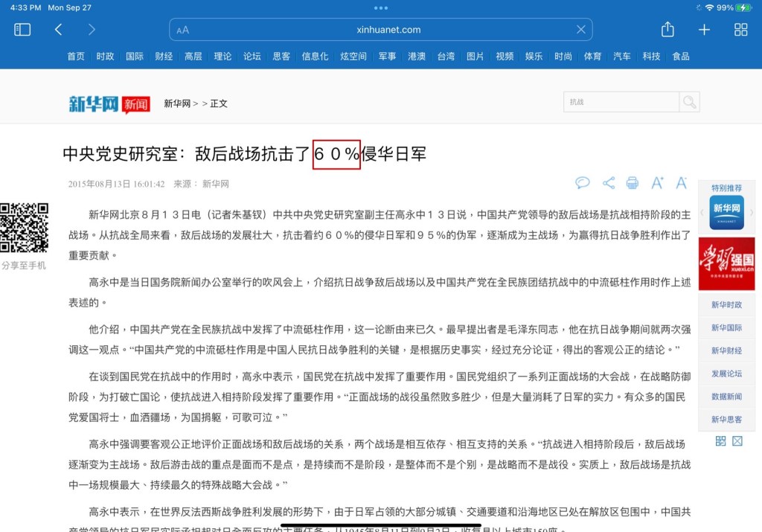762x532 pixels.
Task: Open the 视频 section in the top menu
Action: pyautogui.click(x=505, y=56)
